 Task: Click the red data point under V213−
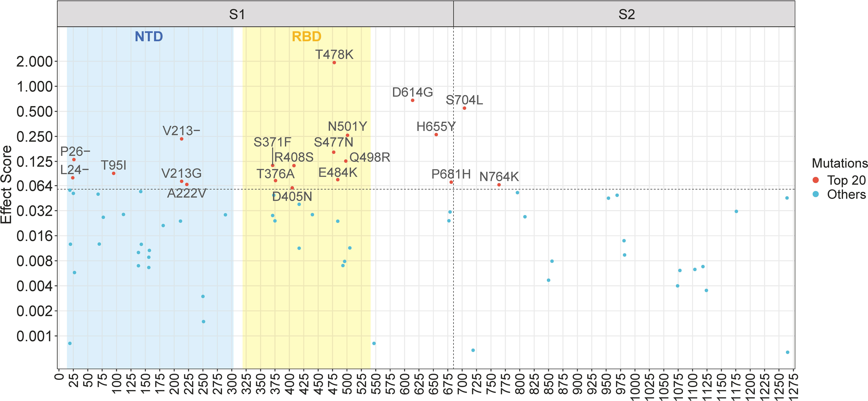tap(182, 139)
